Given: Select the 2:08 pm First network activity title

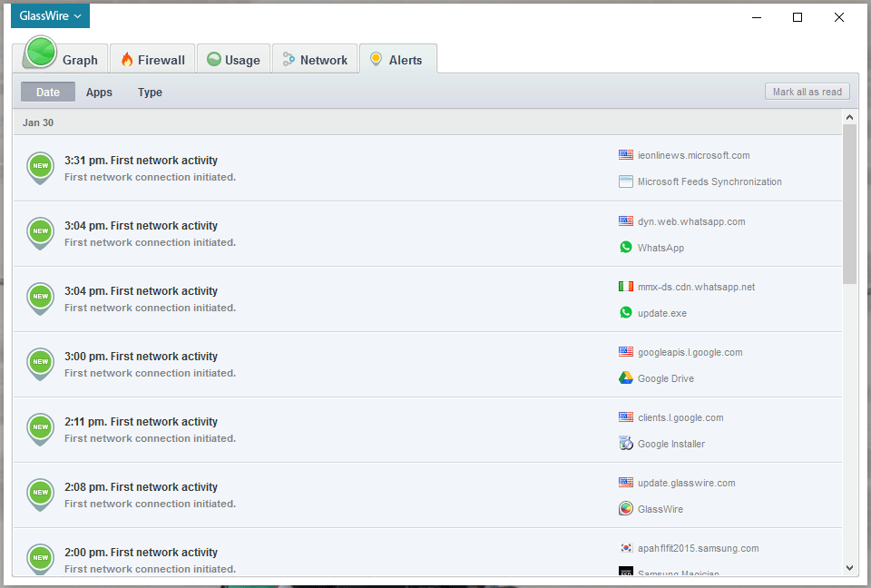Looking at the screenshot, I should 141,487.
